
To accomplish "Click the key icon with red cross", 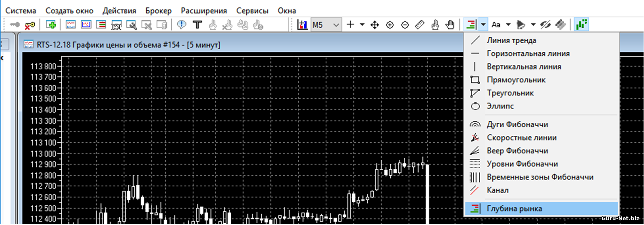I will (30, 25).
